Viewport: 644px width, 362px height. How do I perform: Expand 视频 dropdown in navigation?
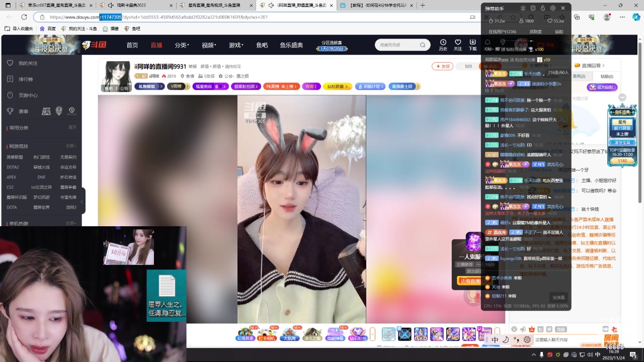coord(209,45)
